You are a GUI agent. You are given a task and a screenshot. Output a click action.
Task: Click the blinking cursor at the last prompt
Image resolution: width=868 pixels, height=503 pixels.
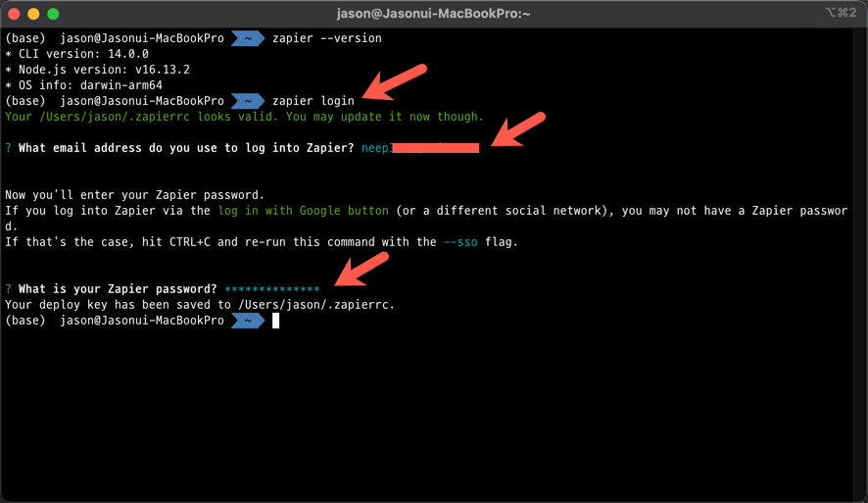coord(275,321)
